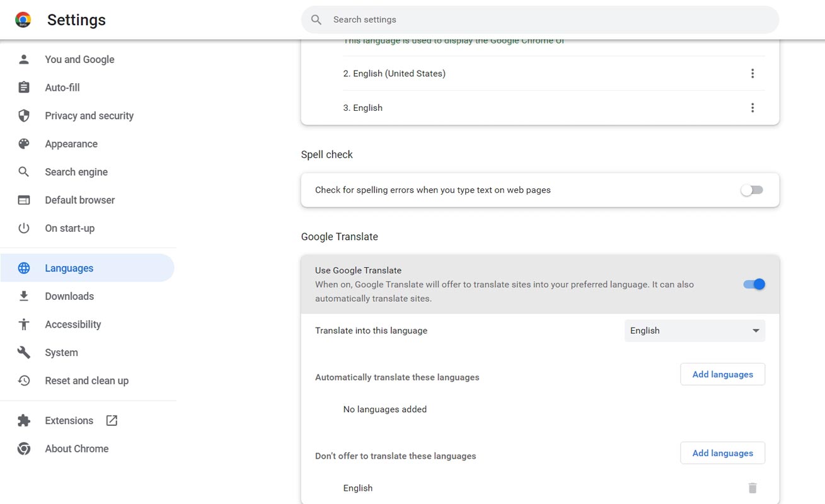Click the Search engine magnifier icon
The width and height of the screenshot is (825, 504).
(x=24, y=172)
